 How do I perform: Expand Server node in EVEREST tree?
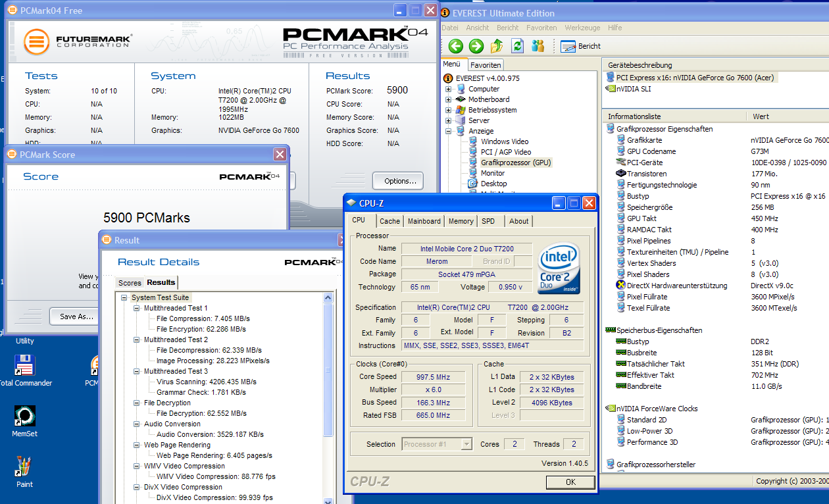(x=449, y=120)
